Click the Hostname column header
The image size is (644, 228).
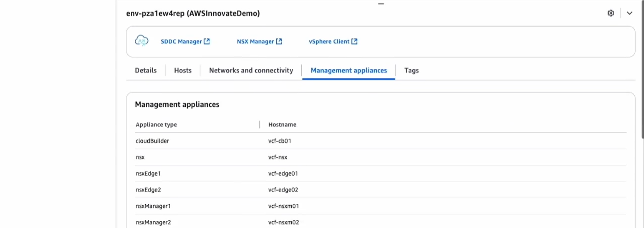tap(282, 125)
